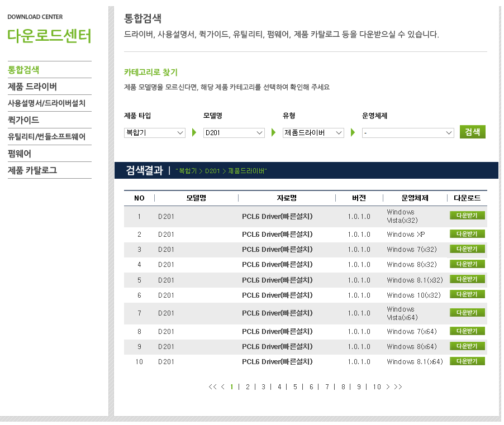Image resolution: width=504 pixels, height=425 pixels.
Task: Expand the 모델명 dropdown showing D201
Action: click(234, 133)
